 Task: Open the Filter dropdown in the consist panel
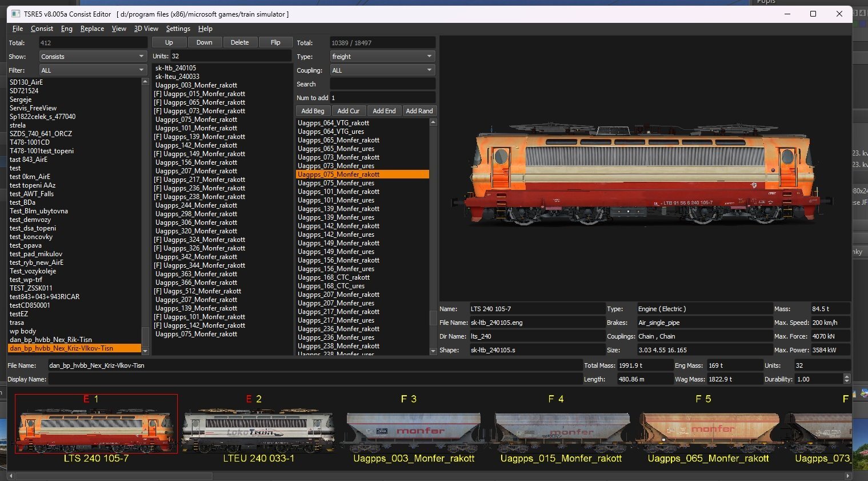pyautogui.click(x=93, y=70)
